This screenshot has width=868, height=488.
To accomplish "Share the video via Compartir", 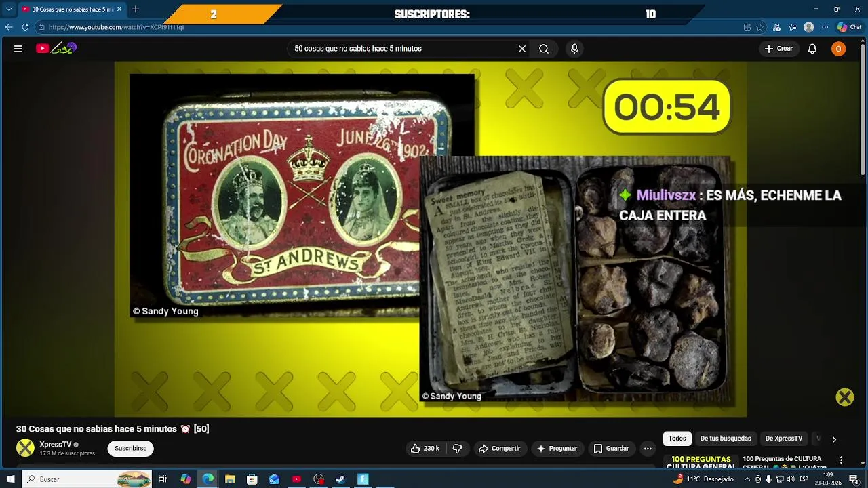I will tap(500, 449).
